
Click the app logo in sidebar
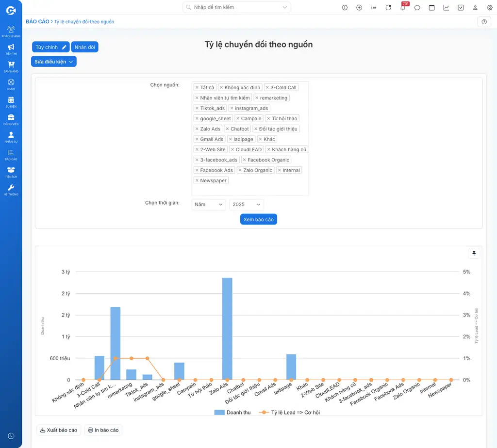(x=11, y=11)
